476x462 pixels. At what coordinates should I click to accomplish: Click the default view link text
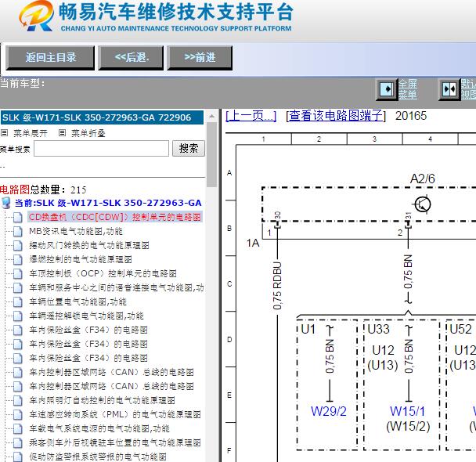[468, 89]
